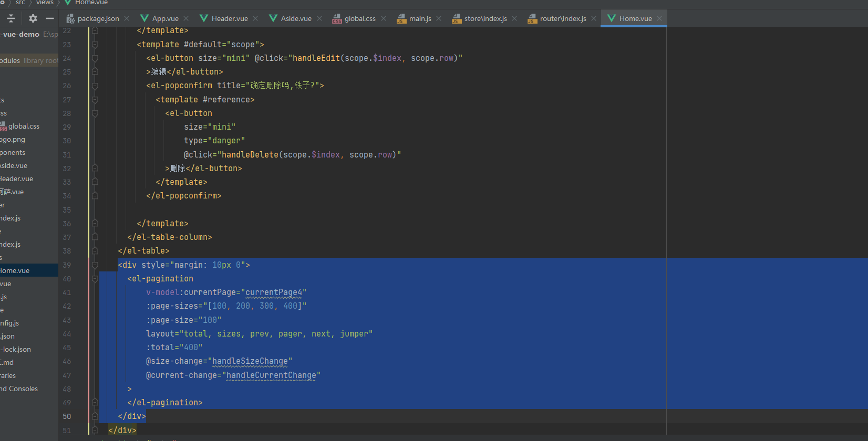
Task: Switch to the main.js tab
Action: tap(420, 18)
